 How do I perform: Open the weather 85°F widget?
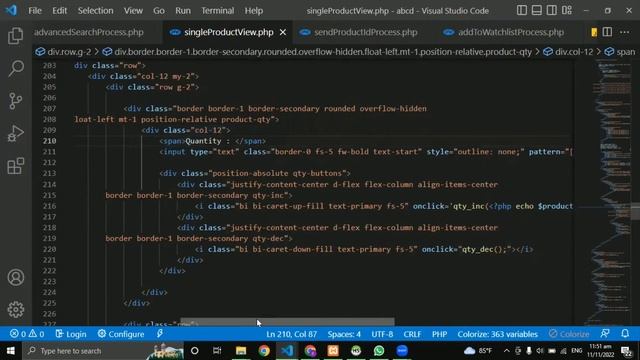pos(478,351)
